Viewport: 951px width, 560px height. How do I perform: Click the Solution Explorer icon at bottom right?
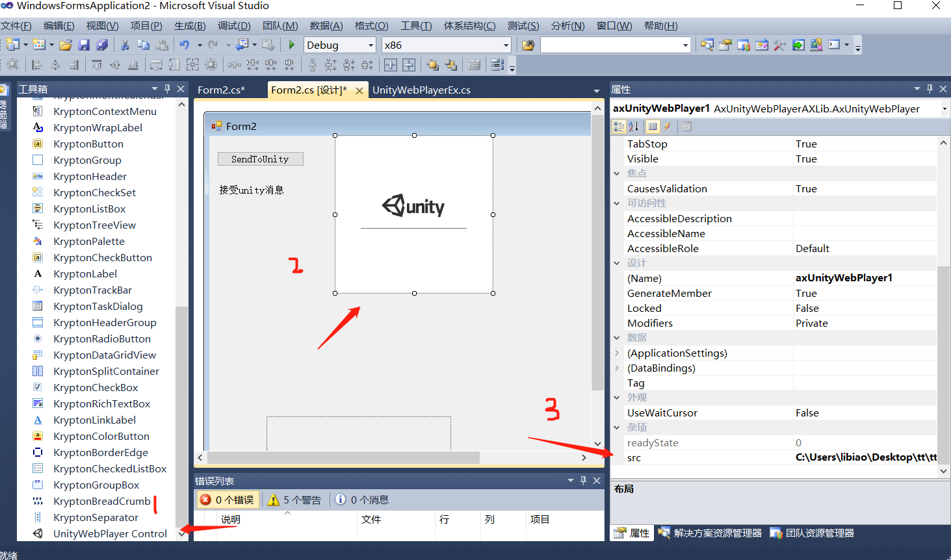tap(664, 533)
